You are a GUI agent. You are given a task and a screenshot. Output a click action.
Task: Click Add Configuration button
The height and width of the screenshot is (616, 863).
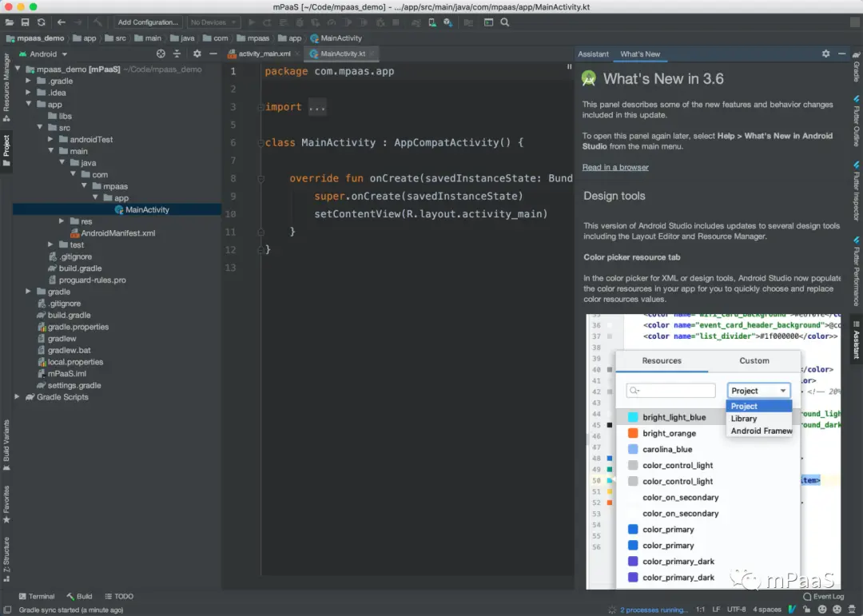(147, 22)
